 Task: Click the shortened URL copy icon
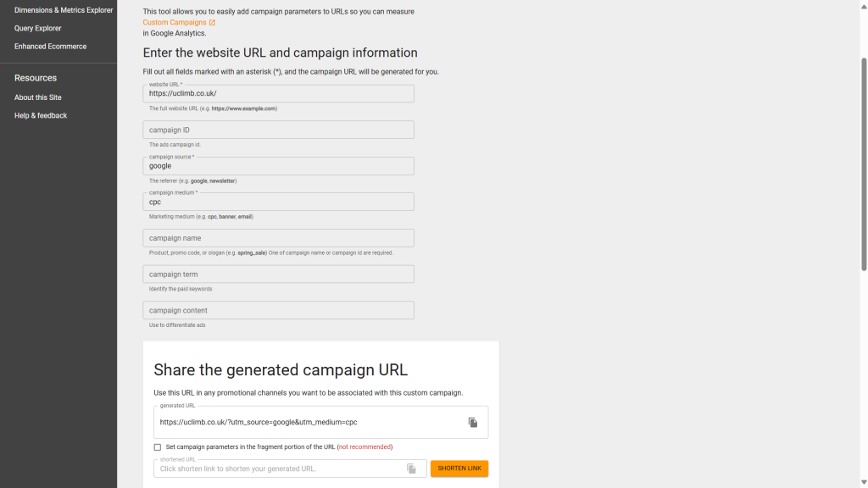click(411, 469)
